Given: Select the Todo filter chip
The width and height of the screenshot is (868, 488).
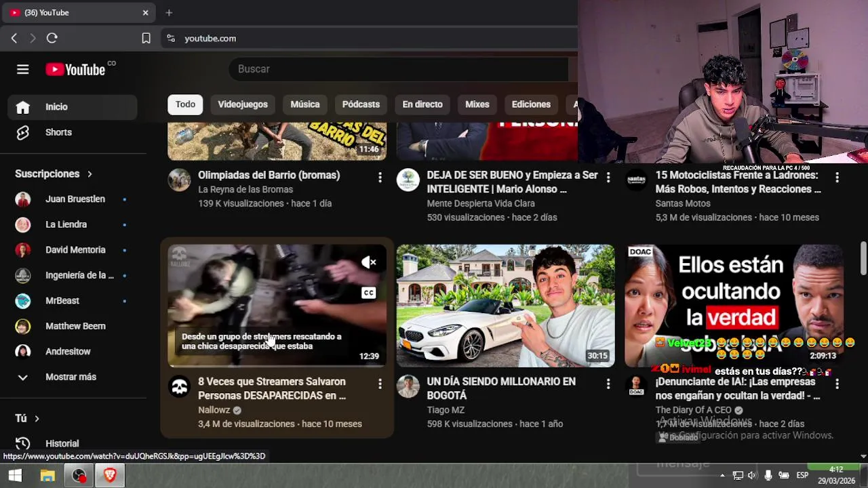Looking at the screenshot, I should pos(185,104).
